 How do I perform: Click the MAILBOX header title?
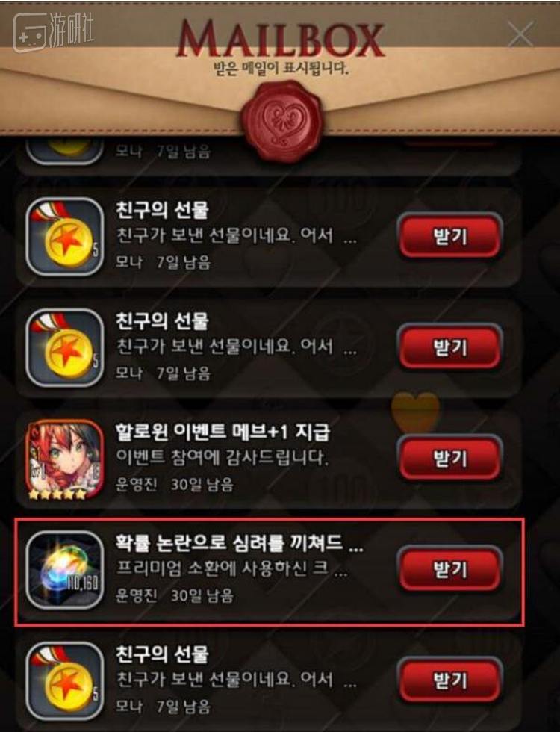(x=281, y=39)
